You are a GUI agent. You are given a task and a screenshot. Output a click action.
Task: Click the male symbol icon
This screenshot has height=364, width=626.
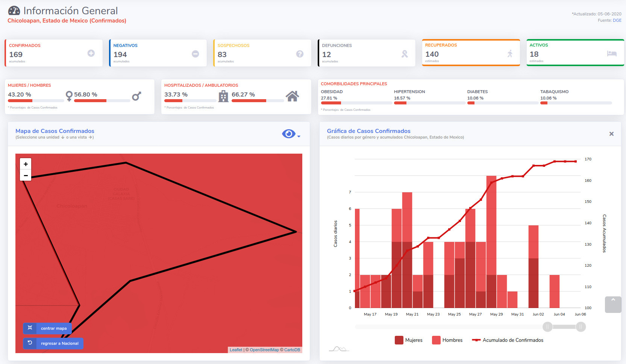click(136, 96)
